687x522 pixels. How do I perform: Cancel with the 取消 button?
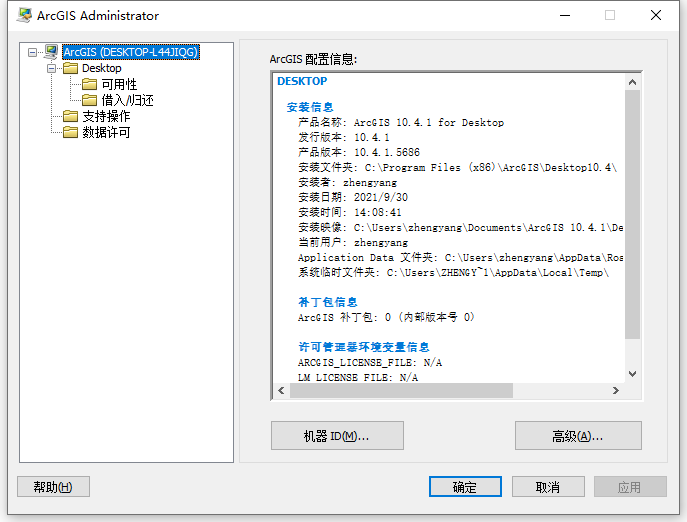tap(548, 487)
